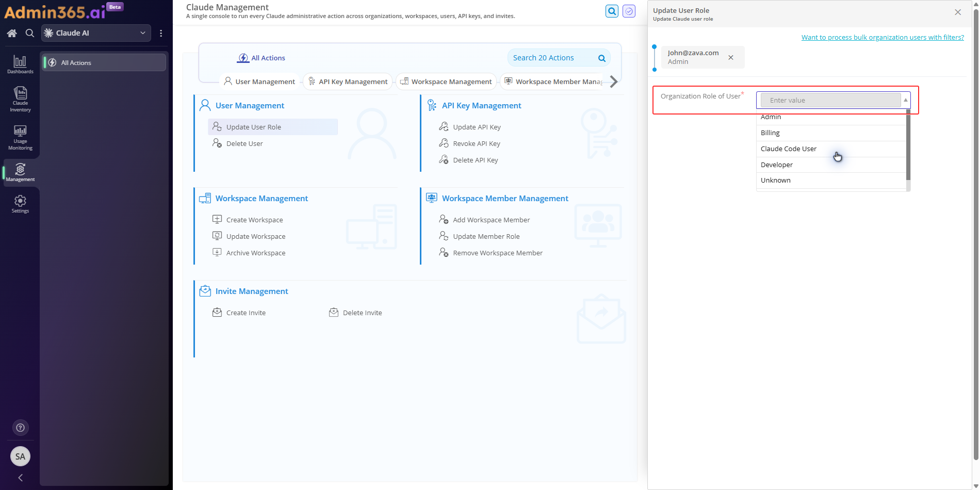Click the Remove Workspace Member icon

[x=444, y=252]
